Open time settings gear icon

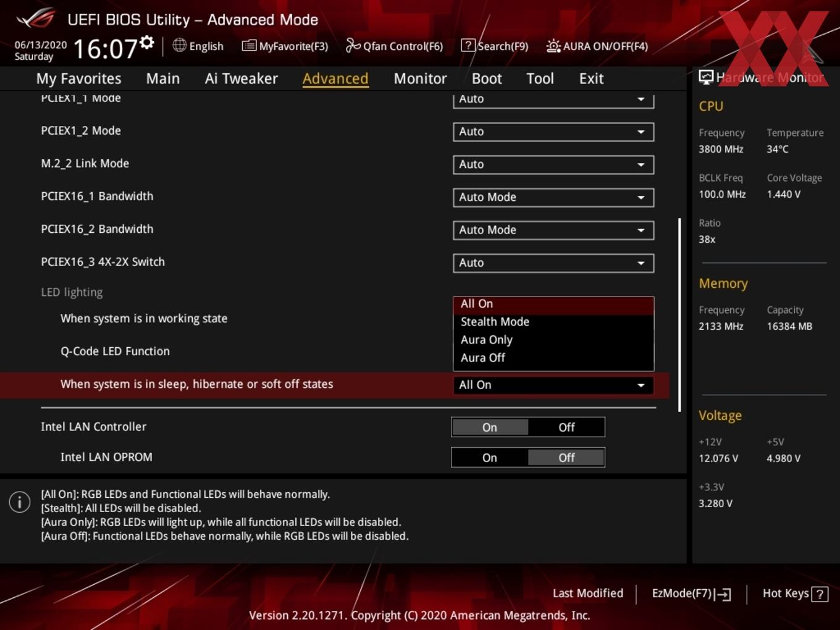pos(147,42)
